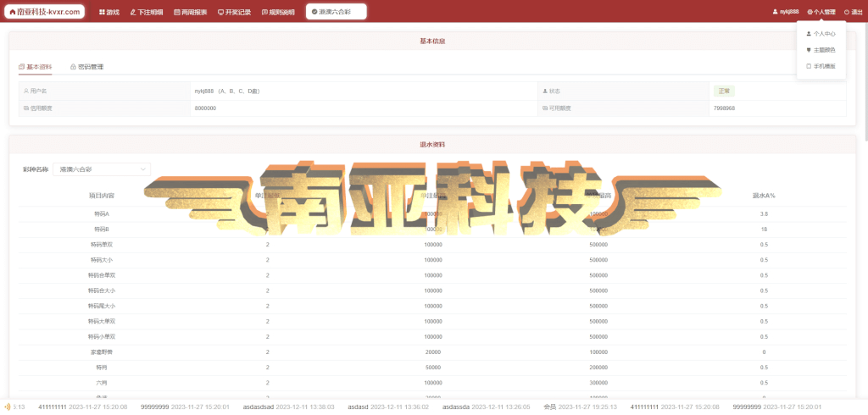Choose 主题颜色 theme color option
The image size is (868, 415).
821,50
